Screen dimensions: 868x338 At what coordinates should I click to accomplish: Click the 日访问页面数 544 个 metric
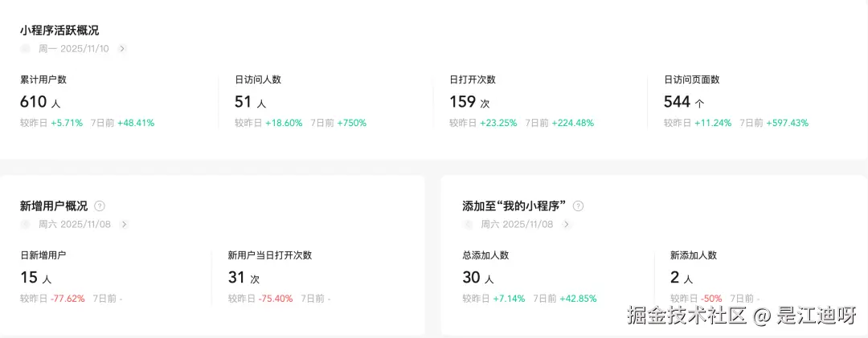point(684,102)
